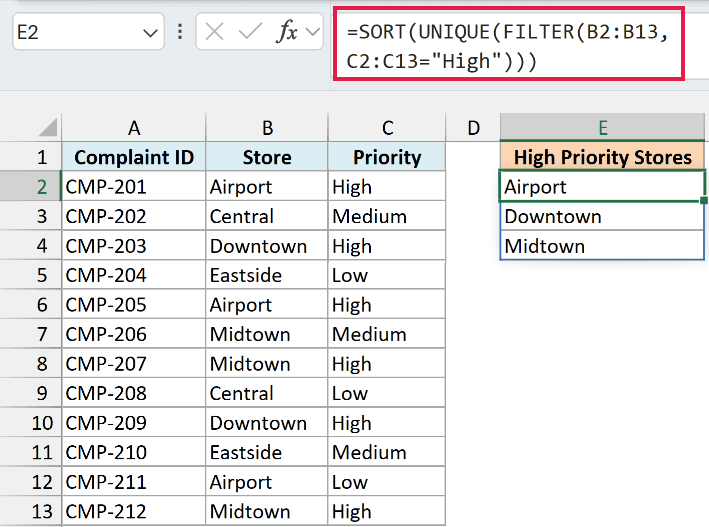Click the fill handle of cell E2
Viewport: 709px width, 527px height.
click(x=704, y=200)
